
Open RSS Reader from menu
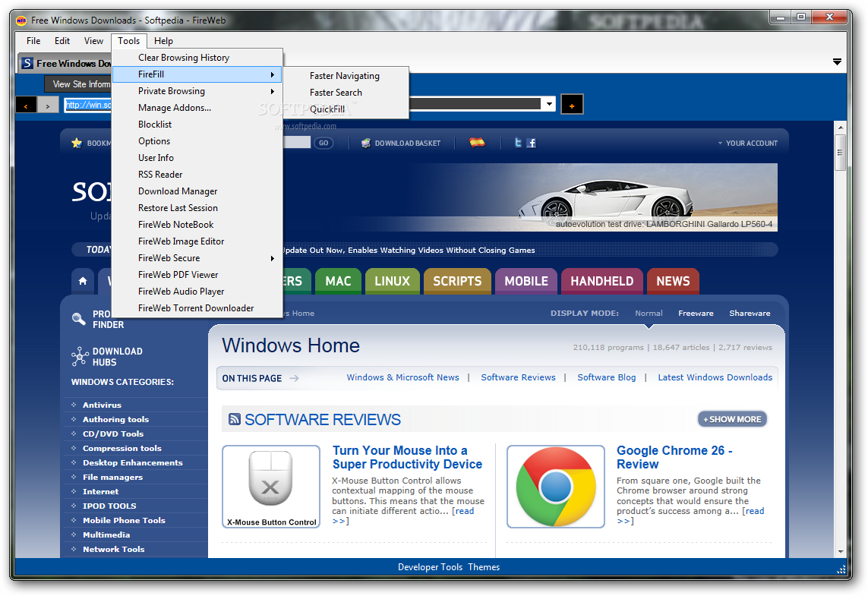click(197, 175)
